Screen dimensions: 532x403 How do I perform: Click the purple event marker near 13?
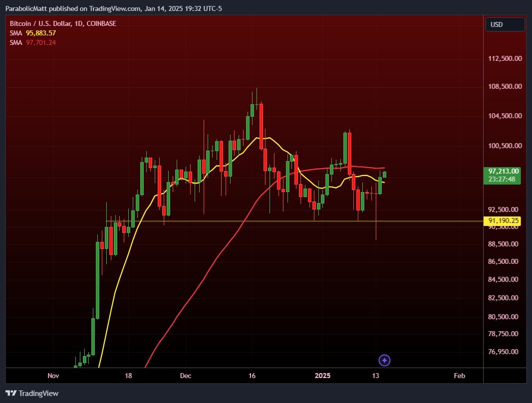pyautogui.click(x=384, y=360)
